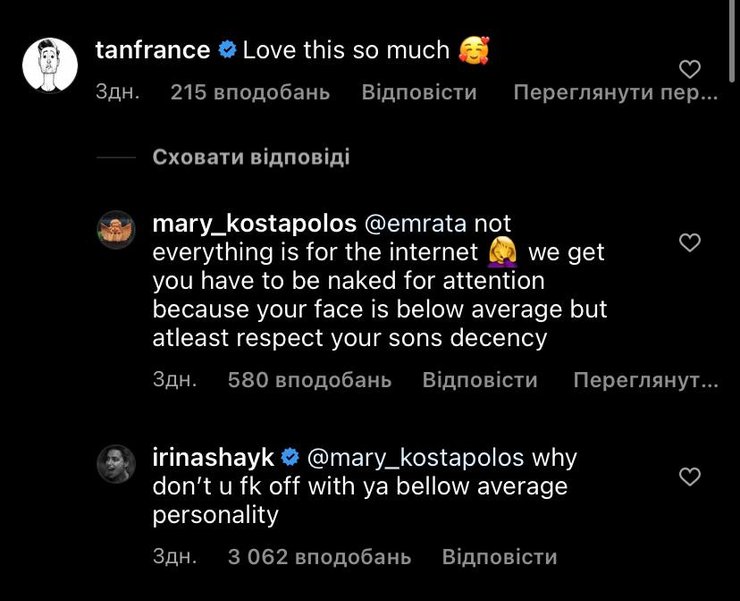The height and width of the screenshot is (601, 740).
Task: Like mary_kostapolos's reply with the heart
Action: coord(690,243)
